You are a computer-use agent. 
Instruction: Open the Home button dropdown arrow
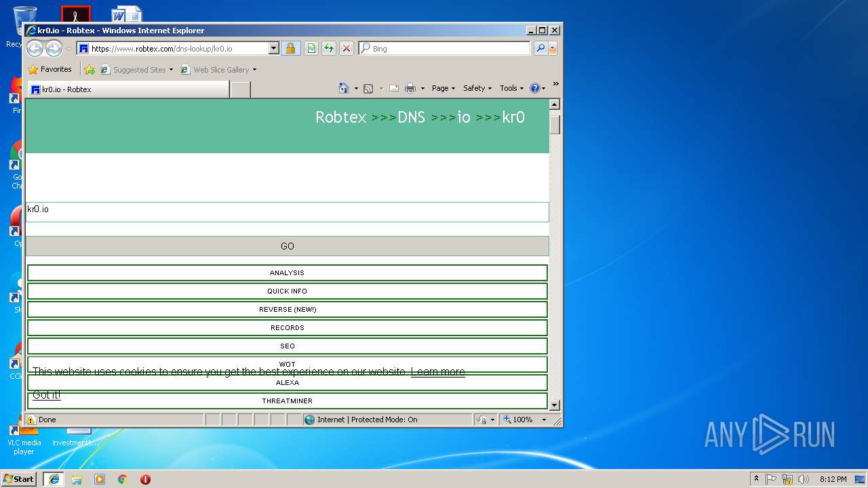coord(356,88)
